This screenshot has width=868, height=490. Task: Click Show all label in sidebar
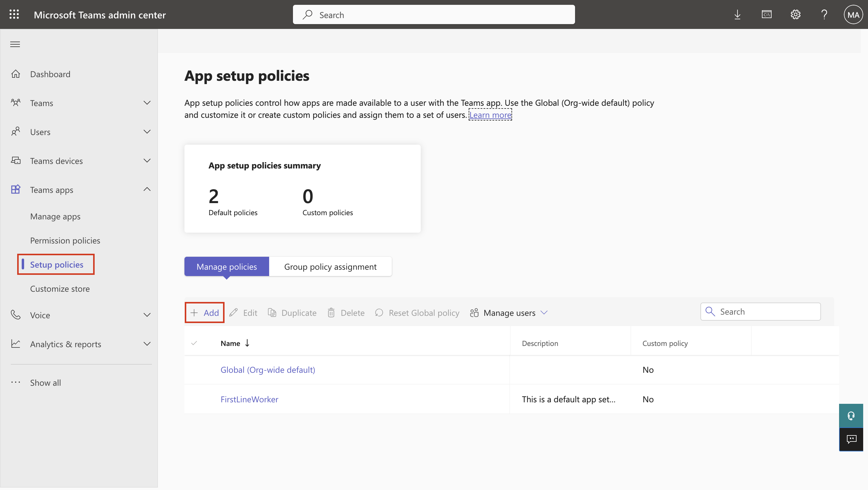(46, 382)
